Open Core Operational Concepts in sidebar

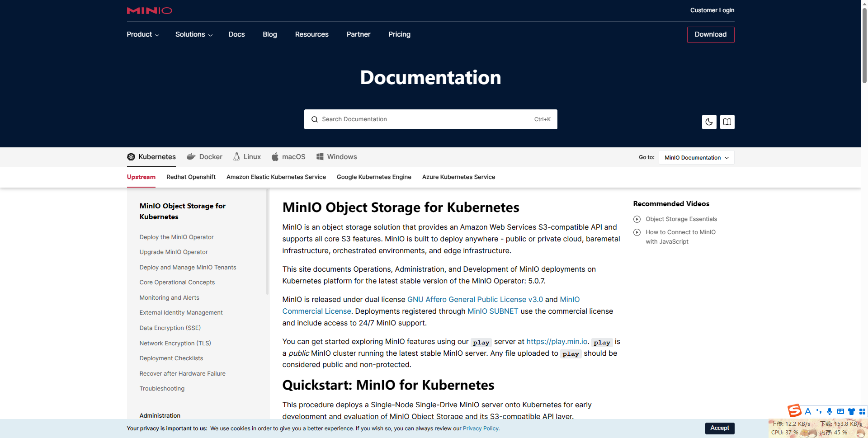[177, 283]
